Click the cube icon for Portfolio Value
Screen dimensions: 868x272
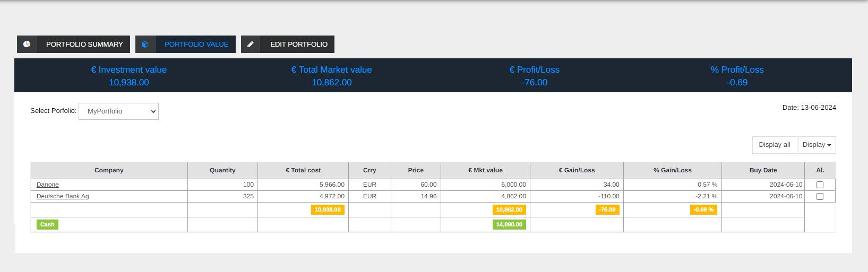[145, 45]
